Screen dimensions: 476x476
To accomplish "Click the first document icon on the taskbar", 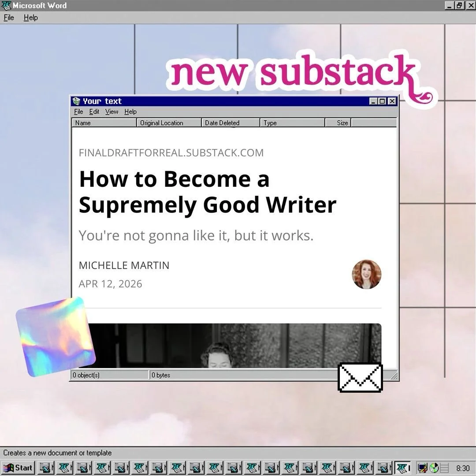I will [x=46, y=468].
